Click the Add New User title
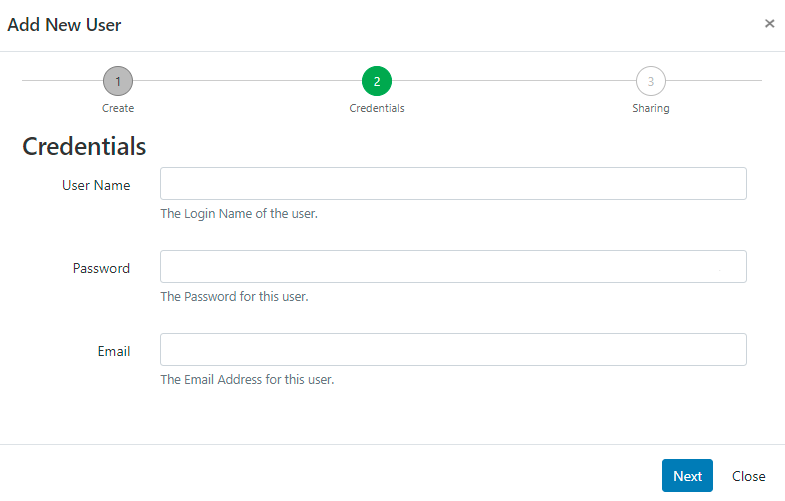This screenshot has height=501, width=785. pyautogui.click(x=65, y=24)
